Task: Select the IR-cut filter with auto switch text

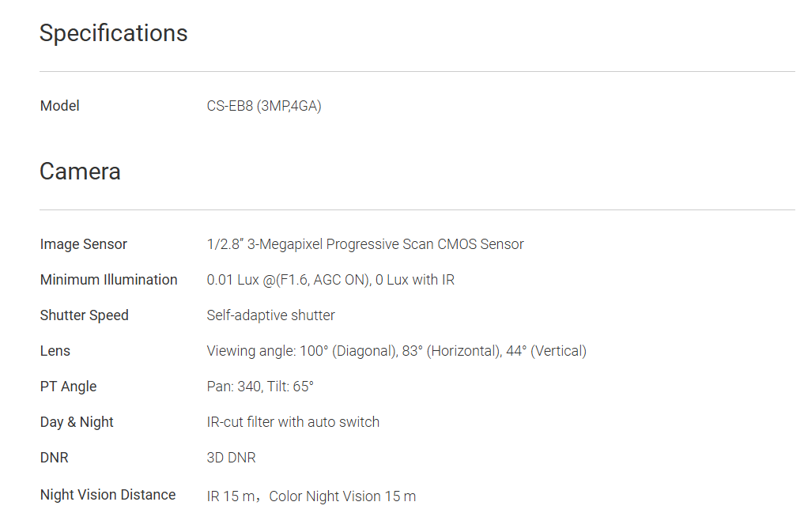Action: [x=293, y=422]
